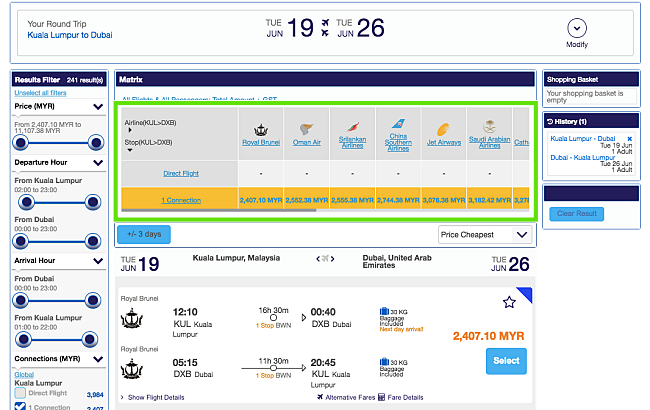The width and height of the screenshot is (650, 410).
Task: Open the Direct Flight matrix row link
Action: (x=181, y=173)
